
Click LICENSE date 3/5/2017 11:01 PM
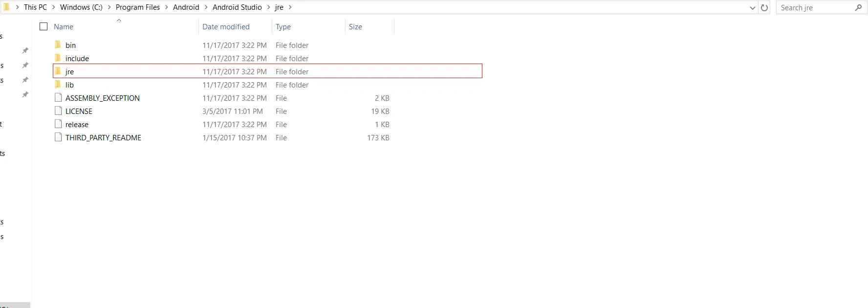233,111
